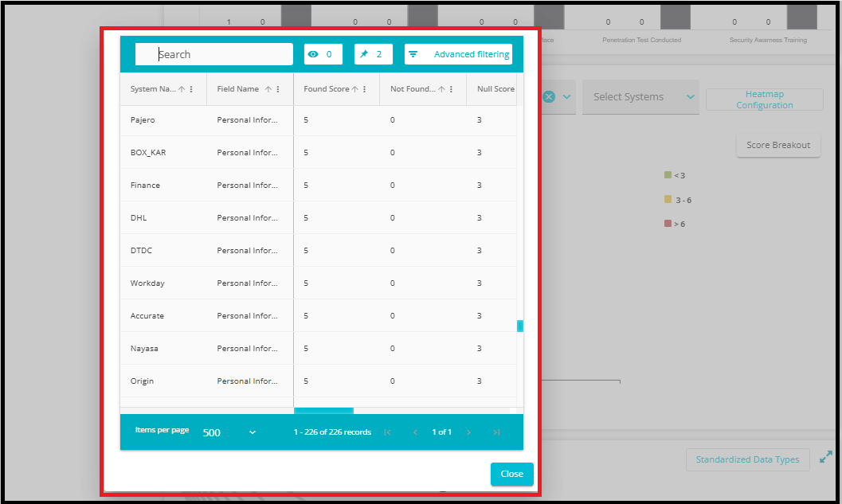Open the System Name column options menu

pos(191,90)
